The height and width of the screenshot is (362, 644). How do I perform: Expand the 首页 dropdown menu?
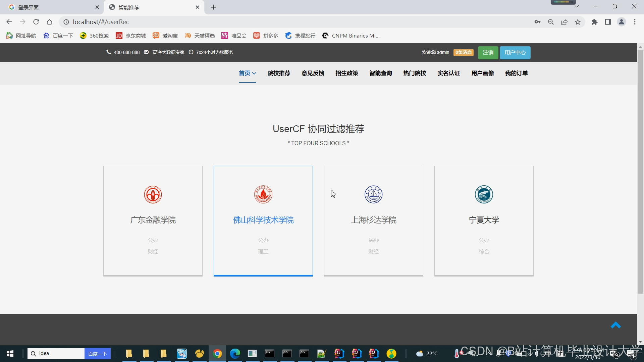click(x=247, y=73)
